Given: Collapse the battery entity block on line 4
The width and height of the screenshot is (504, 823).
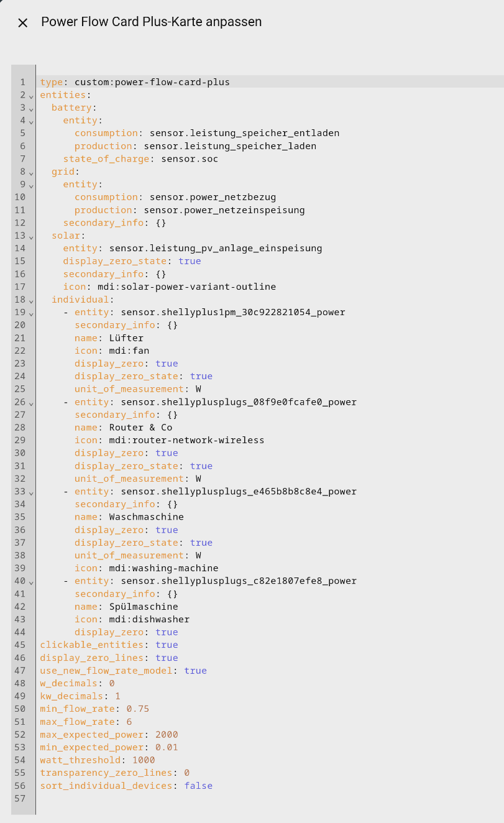Looking at the screenshot, I should tap(31, 121).
